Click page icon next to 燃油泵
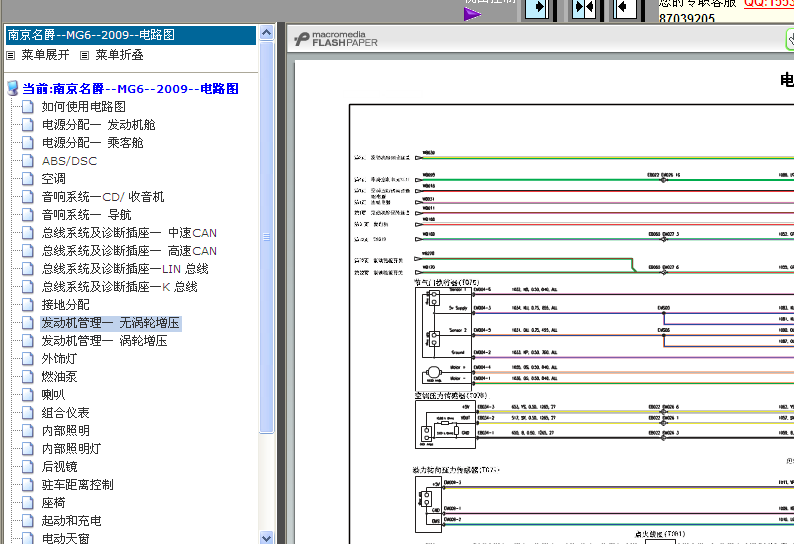 coord(28,377)
